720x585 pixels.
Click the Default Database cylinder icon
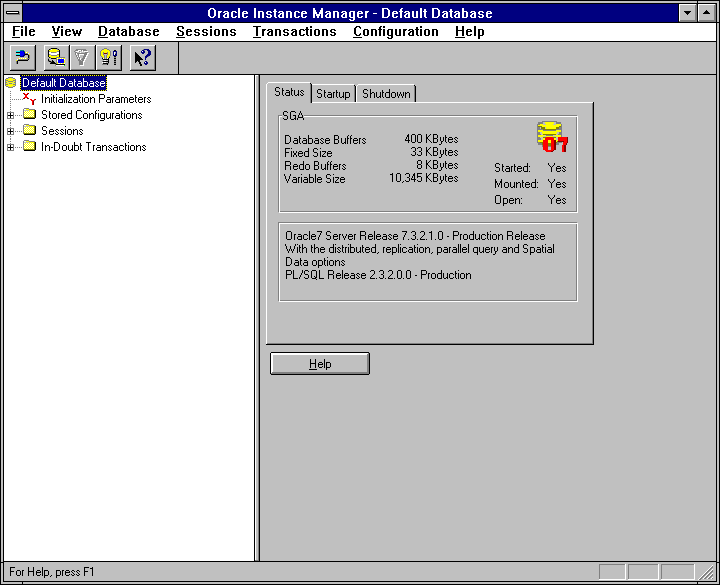tap(11, 83)
